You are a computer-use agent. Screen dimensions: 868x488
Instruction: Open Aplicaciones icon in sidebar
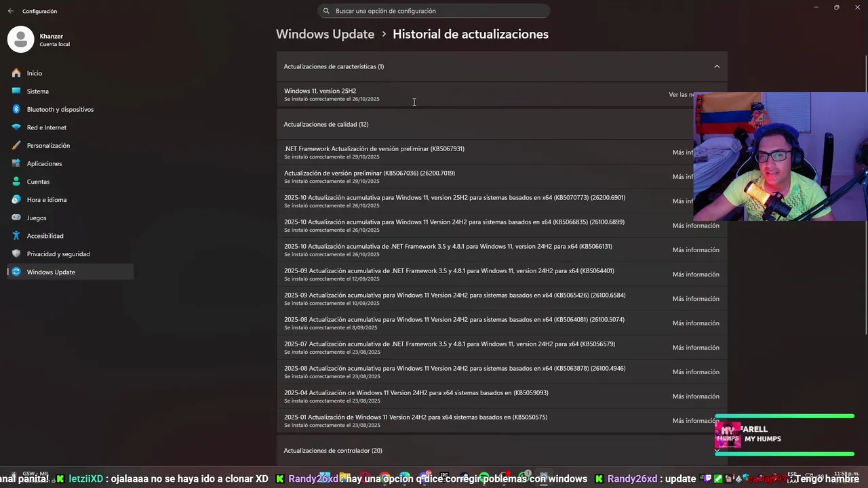point(16,163)
